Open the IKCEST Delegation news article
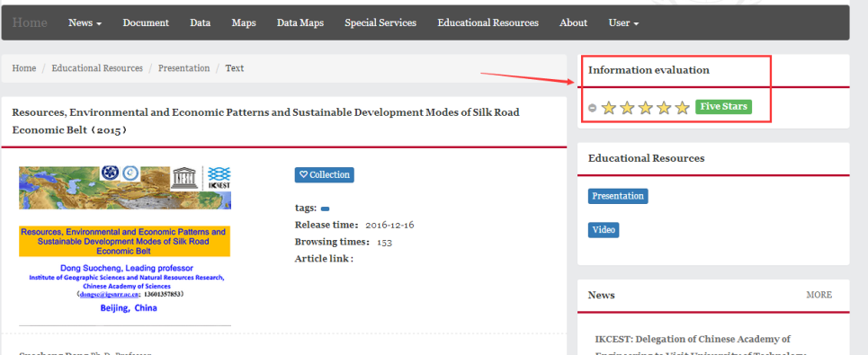 (x=701, y=346)
